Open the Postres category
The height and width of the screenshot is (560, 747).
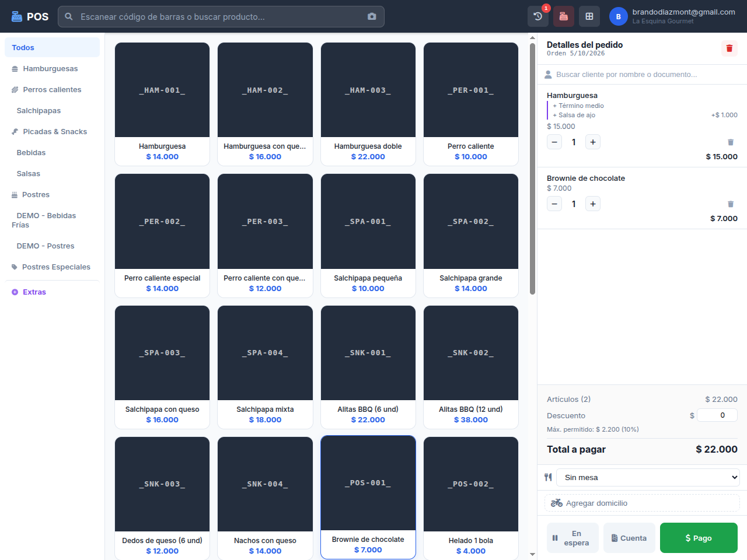(x=52, y=194)
